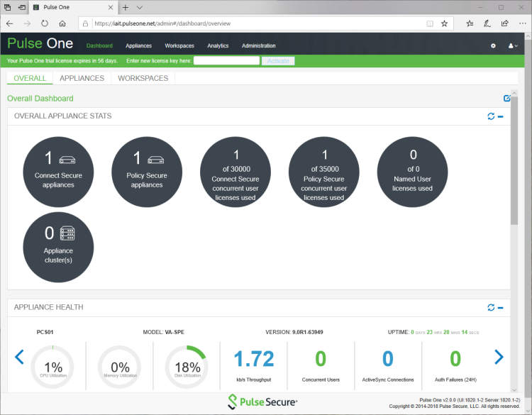Reload the page in the browser

[44, 23]
